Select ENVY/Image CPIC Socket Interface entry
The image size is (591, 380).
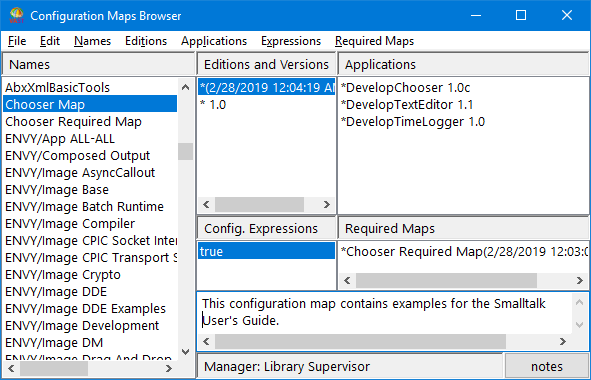(90, 240)
